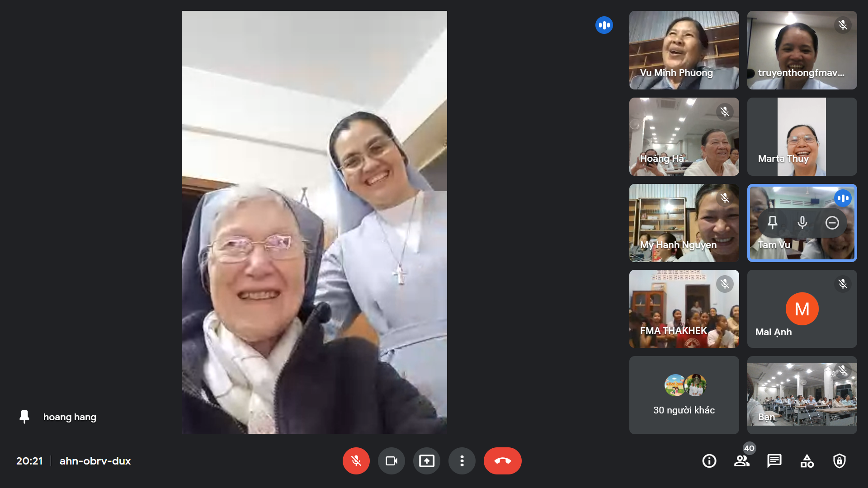868x488 pixels.
Task: Pin Tam Vu's tile
Action: point(773,223)
